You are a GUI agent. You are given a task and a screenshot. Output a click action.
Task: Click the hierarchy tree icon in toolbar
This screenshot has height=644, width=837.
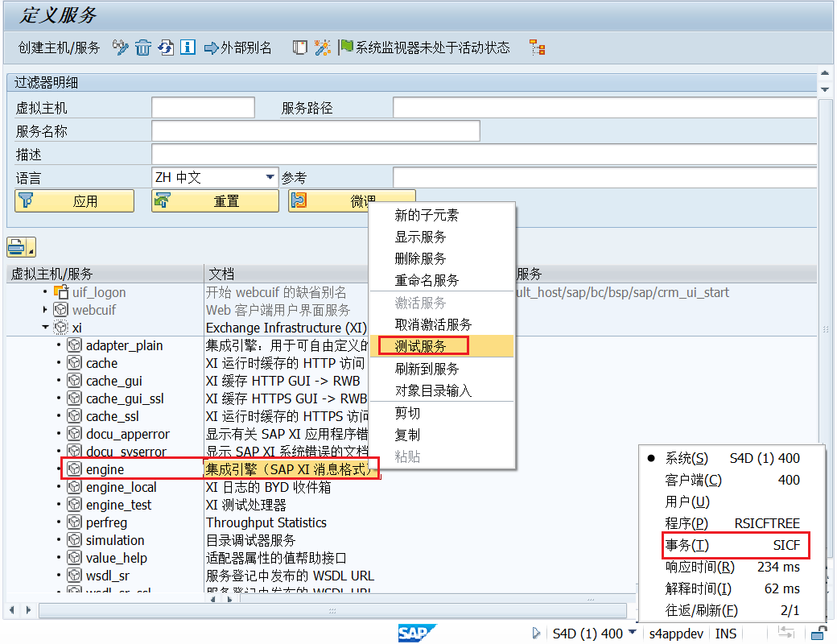537,47
